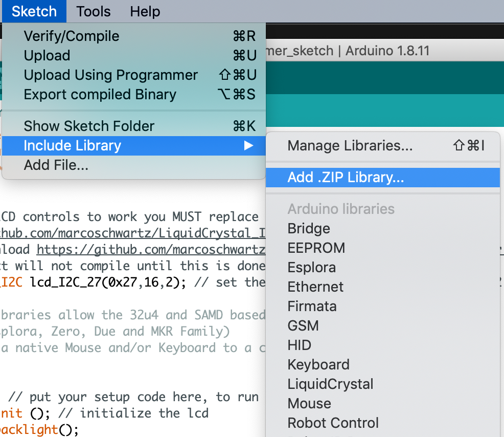Open the Help menu
504x437 pixels.
coord(145,11)
